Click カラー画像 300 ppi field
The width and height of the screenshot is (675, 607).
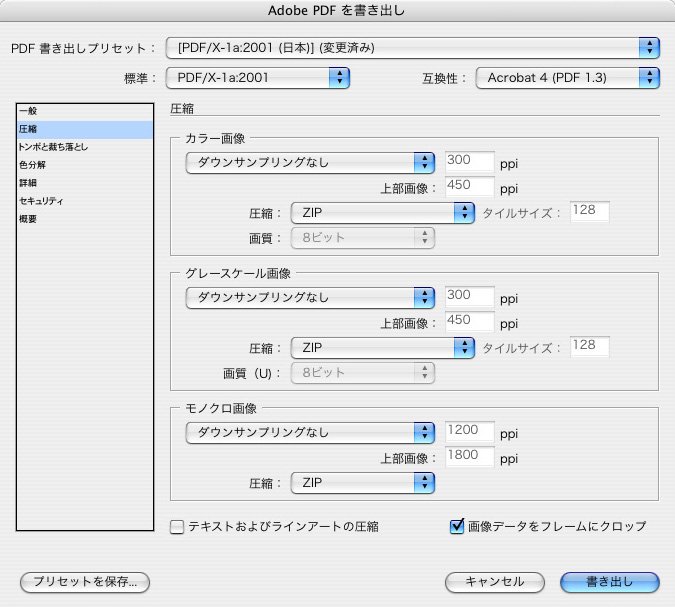(470, 162)
